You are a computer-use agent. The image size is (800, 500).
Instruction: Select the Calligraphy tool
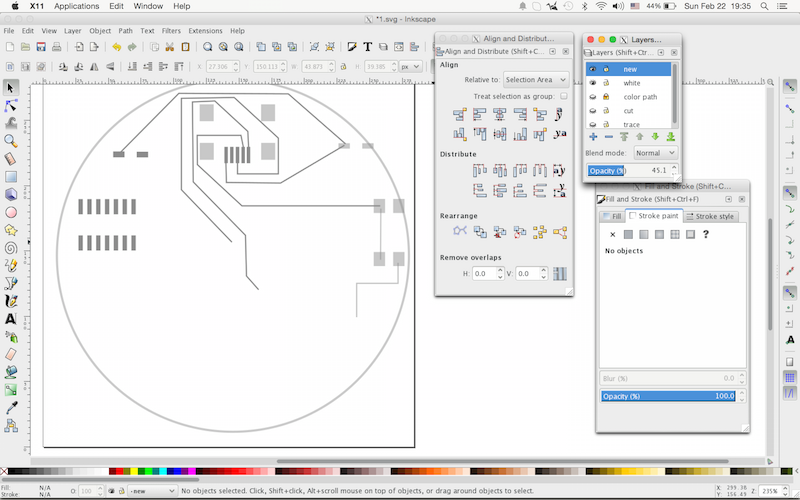point(10,301)
